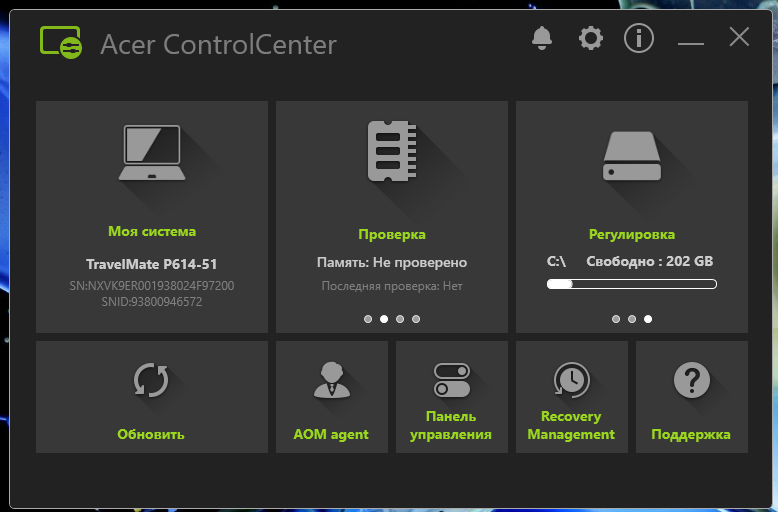Open Панель управления label
The height and width of the screenshot is (512, 778).
click(451, 425)
